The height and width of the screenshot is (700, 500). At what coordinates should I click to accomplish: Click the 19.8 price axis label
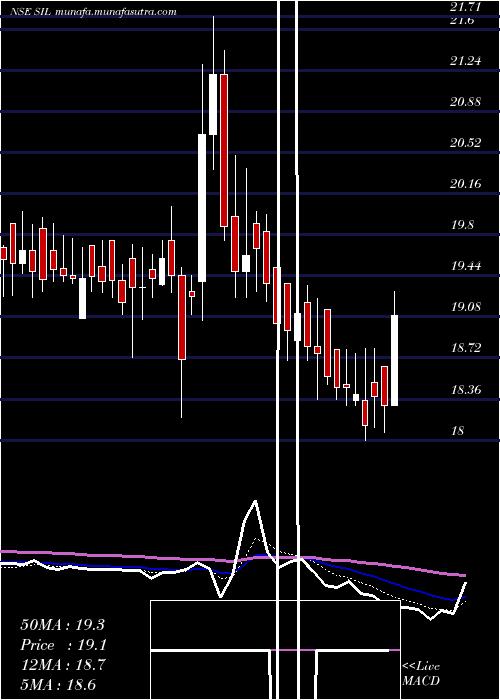(x=462, y=225)
